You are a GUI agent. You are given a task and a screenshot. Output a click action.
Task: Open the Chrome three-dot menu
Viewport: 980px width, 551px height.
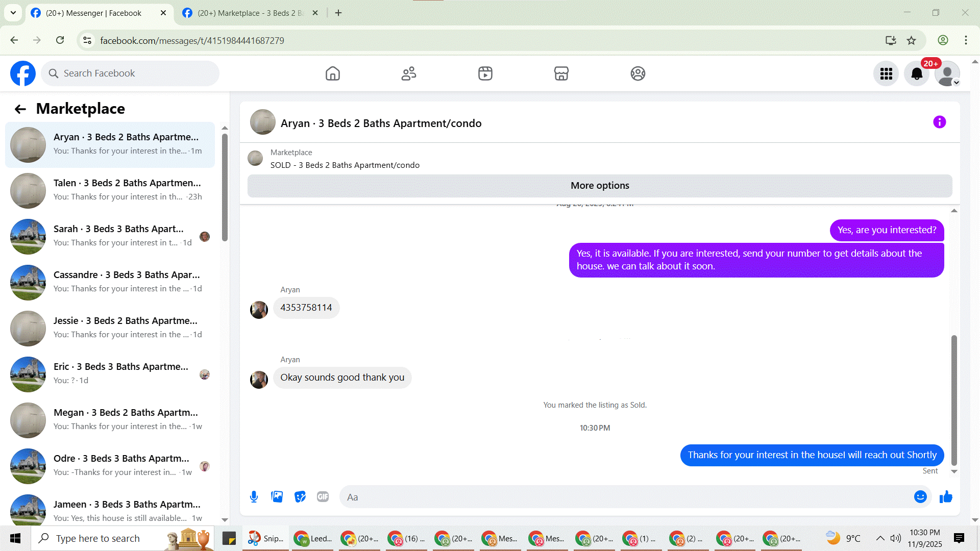click(966, 40)
